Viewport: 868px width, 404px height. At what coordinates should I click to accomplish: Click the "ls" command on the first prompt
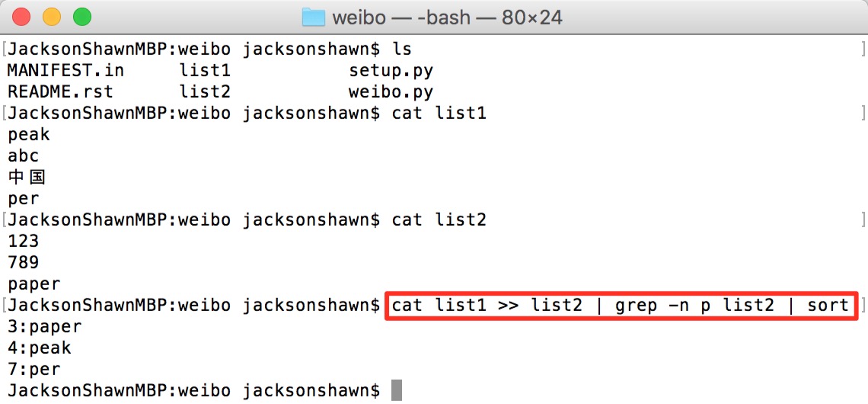(401, 50)
